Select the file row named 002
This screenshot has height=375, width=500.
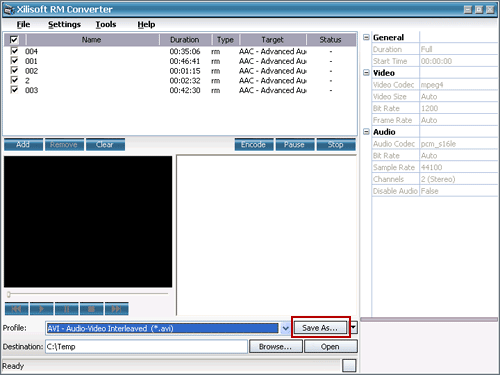tap(180, 71)
